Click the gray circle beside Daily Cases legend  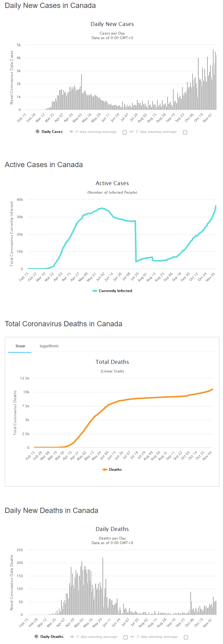point(38,131)
